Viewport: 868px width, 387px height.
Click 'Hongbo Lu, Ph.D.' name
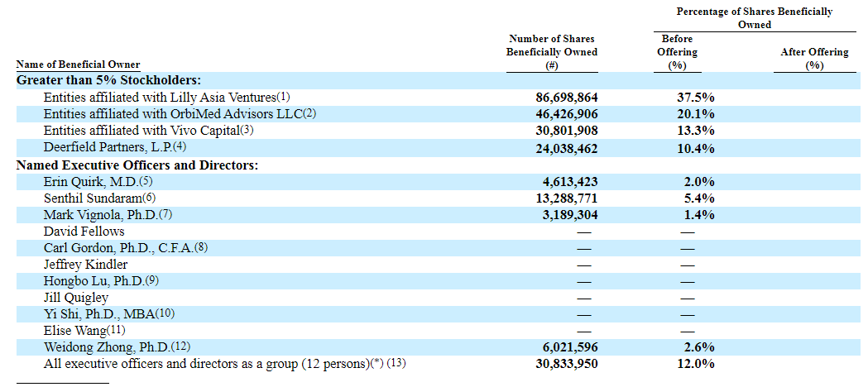pos(94,281)
